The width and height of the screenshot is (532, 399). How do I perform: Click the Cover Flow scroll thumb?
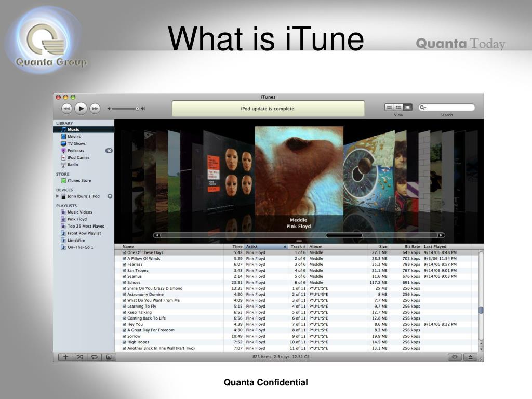pyautogui.click(x=344, y=235)
